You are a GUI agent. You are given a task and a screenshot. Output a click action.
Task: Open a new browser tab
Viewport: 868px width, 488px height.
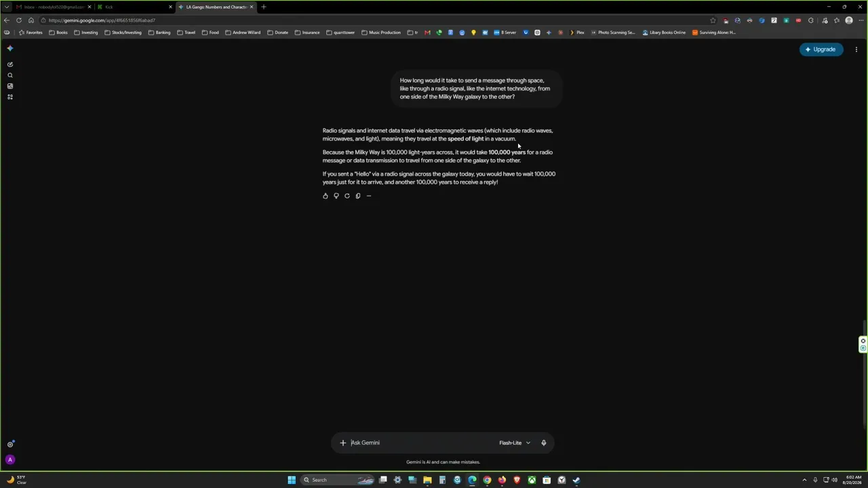264,7
